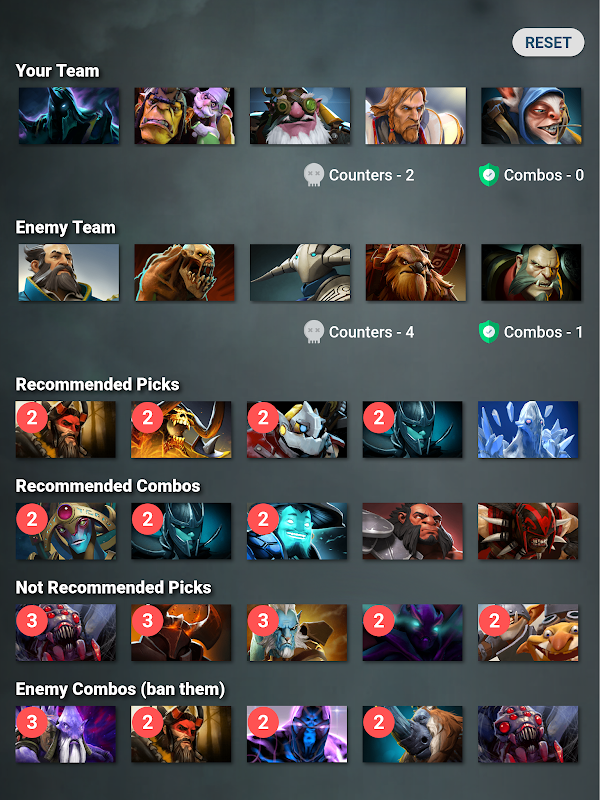Select Sven portrait in Enemy Team
This screenshot has height=800, width=600.
[300, 272]
